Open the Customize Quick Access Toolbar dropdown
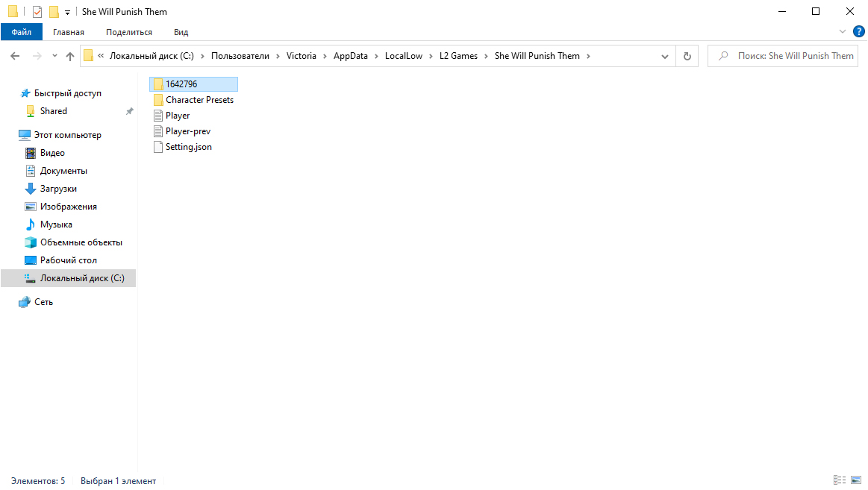This screenshot has width=868, height=490. pos(67,13)
